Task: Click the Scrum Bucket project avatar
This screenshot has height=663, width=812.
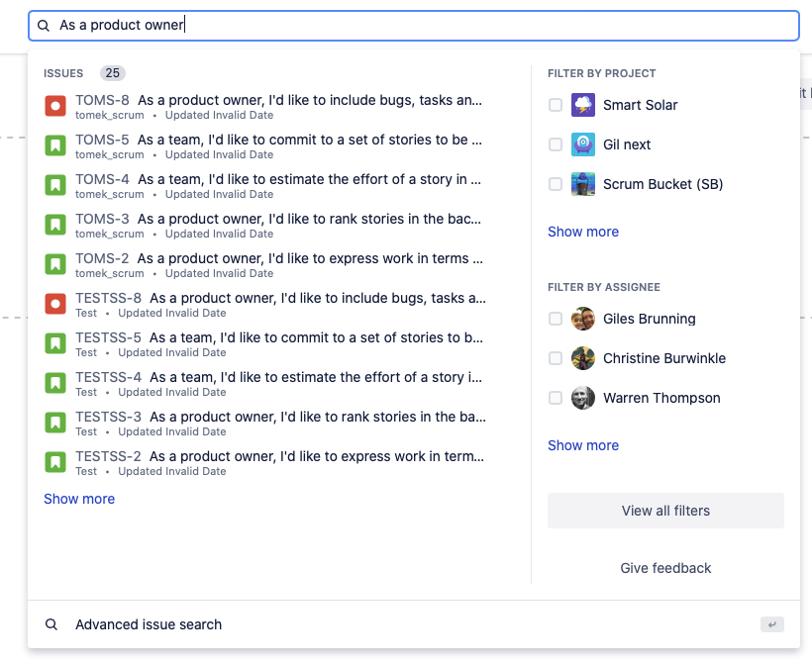Action: pos(583,184)
